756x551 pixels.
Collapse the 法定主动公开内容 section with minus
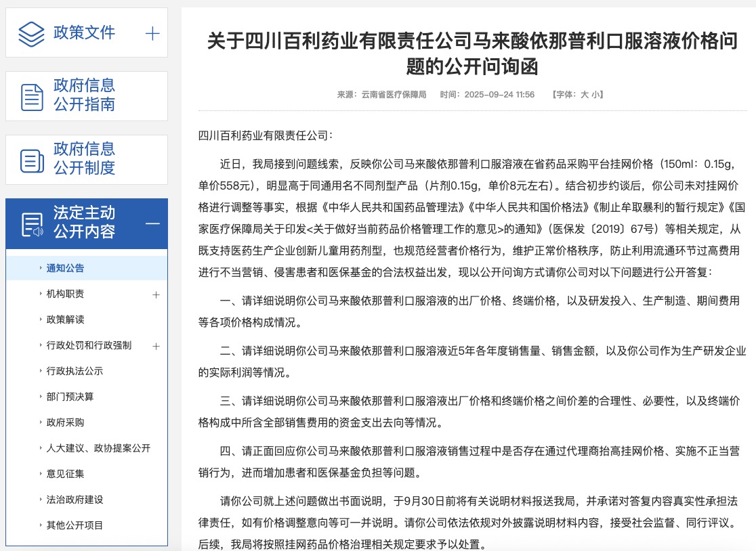pos(152,223)
